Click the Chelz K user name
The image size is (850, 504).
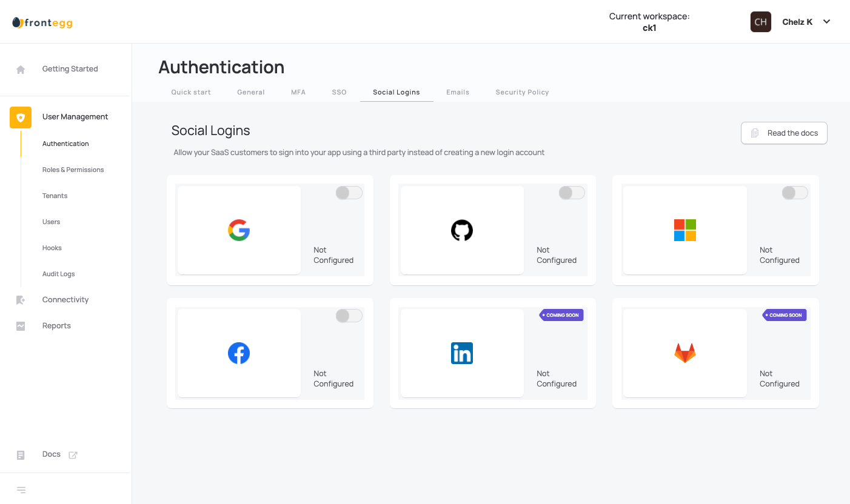[797, 22]
